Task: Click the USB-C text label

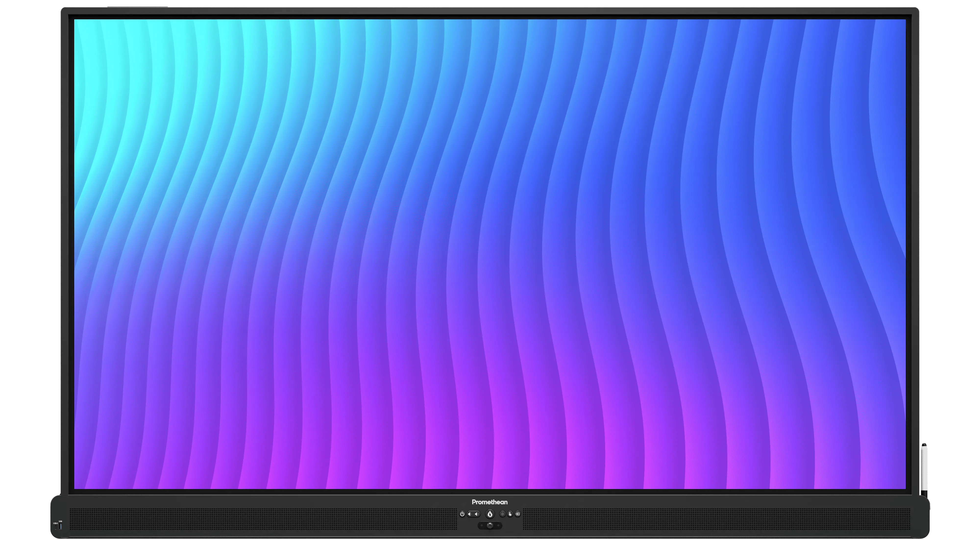Action: [56, 523]
